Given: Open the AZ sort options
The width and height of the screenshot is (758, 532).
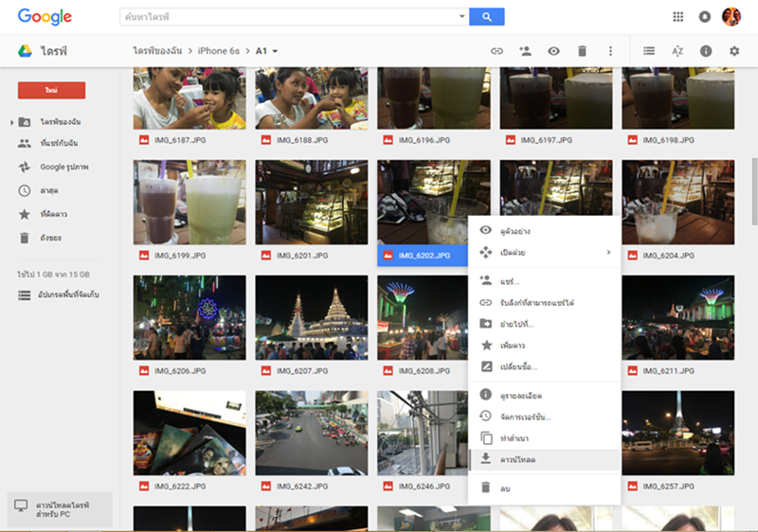Looking at the screenshot, I should tap(677, 51).
